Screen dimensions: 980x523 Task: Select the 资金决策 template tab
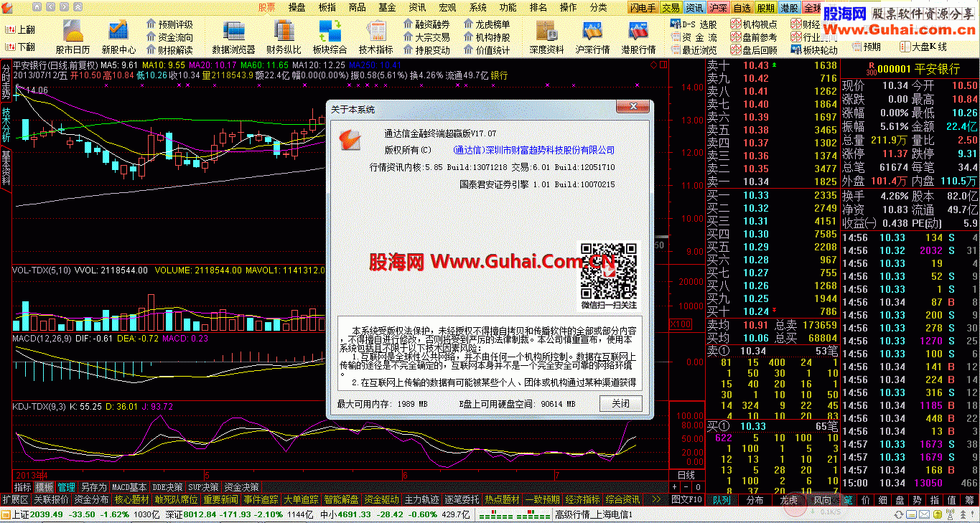[242, 487]
